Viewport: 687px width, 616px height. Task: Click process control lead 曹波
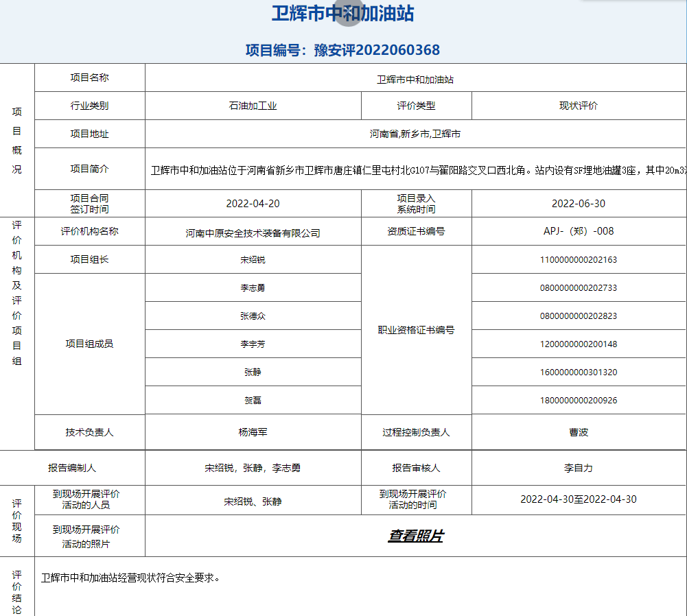pyautogui.click(x=579, y=432)
